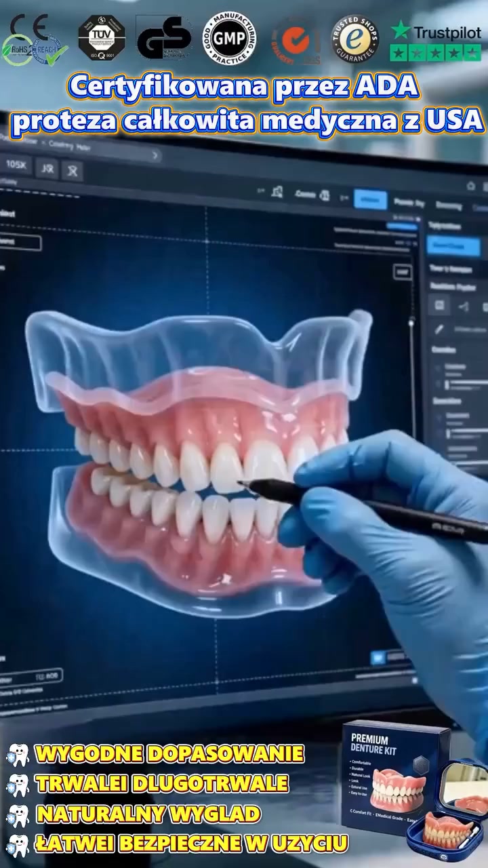Click the orange circular quality badge

point(296,40)
